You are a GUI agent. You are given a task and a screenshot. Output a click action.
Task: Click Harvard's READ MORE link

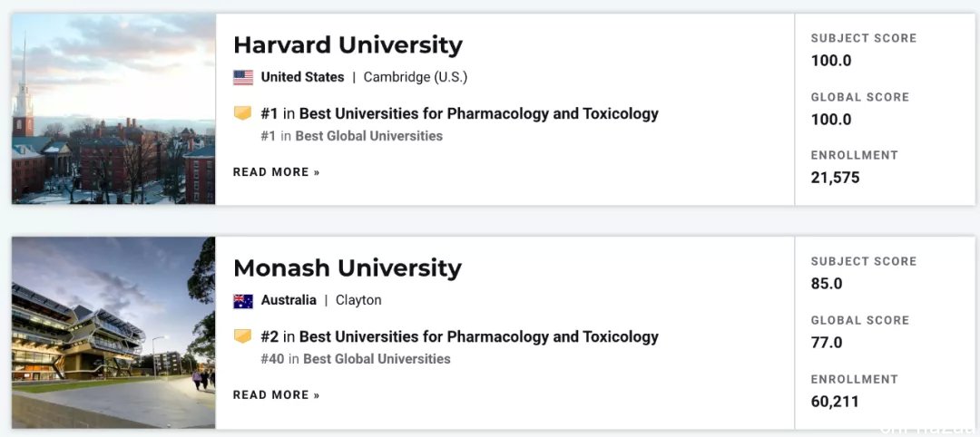tap(276, 172)
